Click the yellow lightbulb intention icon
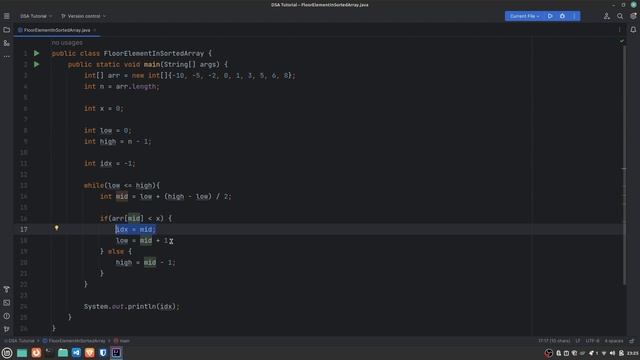Screen dimensions: 640x360 click(x=56, y=228)
